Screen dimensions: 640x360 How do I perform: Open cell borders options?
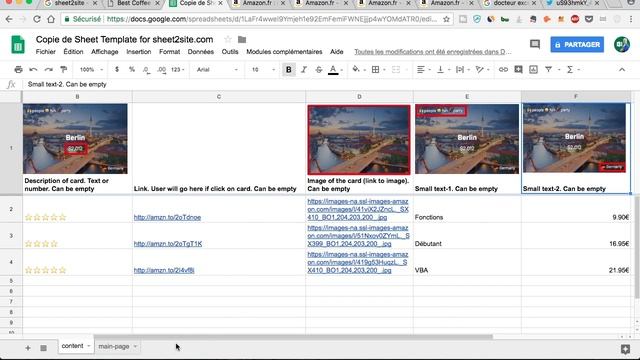(376, 70)
